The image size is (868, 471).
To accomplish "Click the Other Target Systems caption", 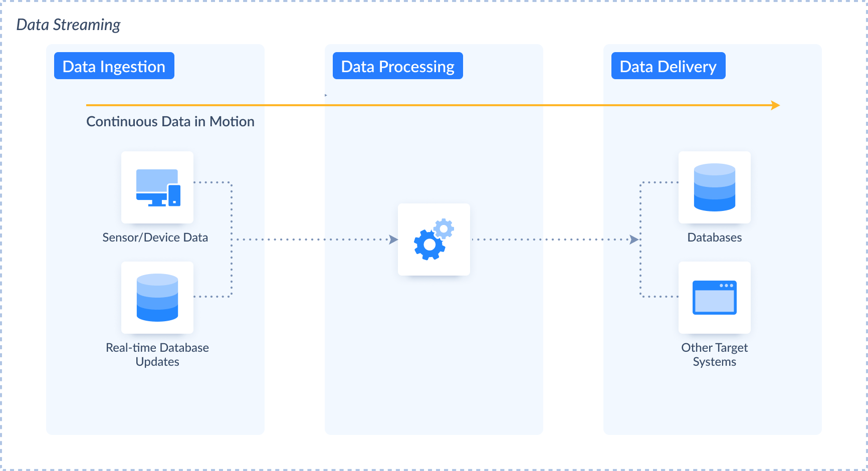I will (x=714, y=354).
